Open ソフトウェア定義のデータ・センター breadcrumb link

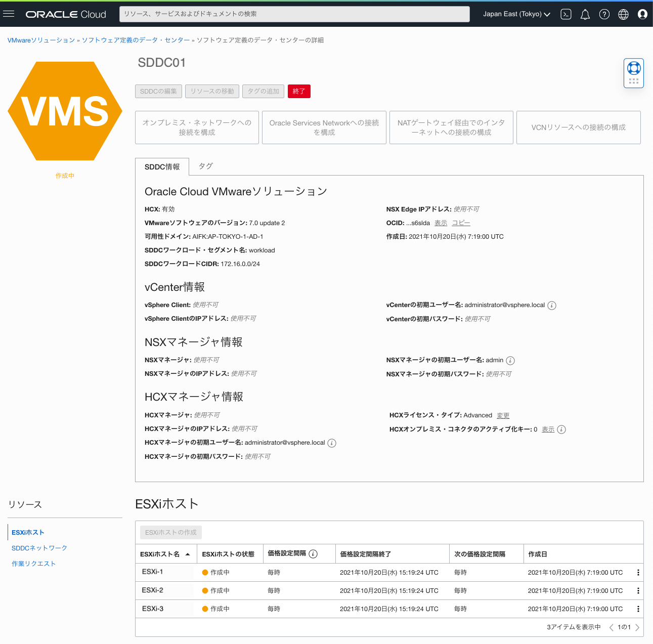pos(136,40)
